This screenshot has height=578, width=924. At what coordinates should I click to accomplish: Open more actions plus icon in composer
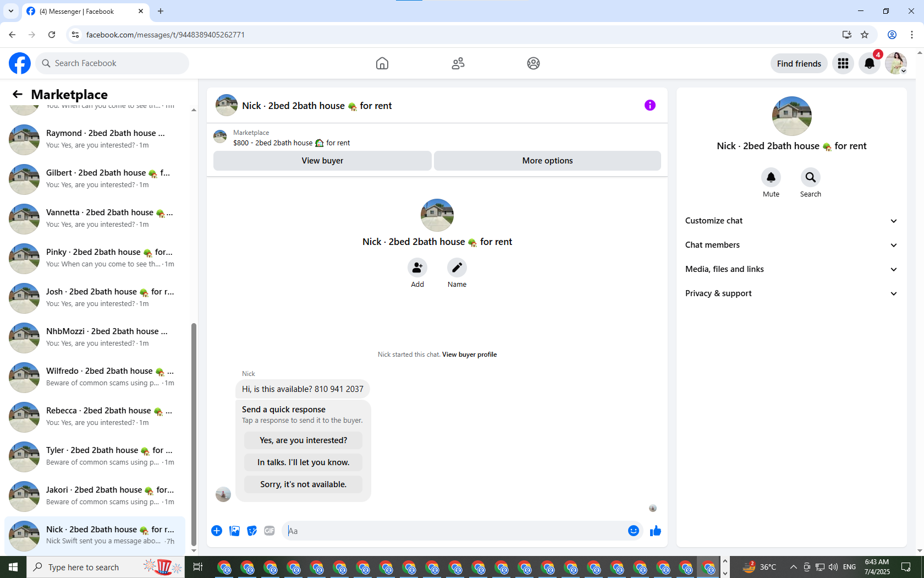coord(217,531)
